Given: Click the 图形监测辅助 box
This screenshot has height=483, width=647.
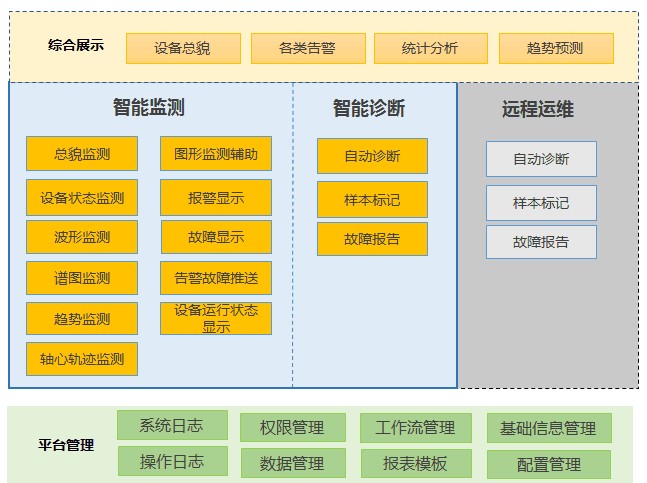Looking at the screenshot, I should (216, 154).
